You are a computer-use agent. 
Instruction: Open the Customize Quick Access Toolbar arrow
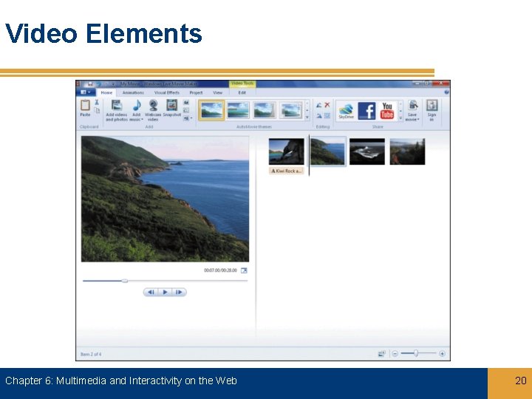[x=113, y=83]
